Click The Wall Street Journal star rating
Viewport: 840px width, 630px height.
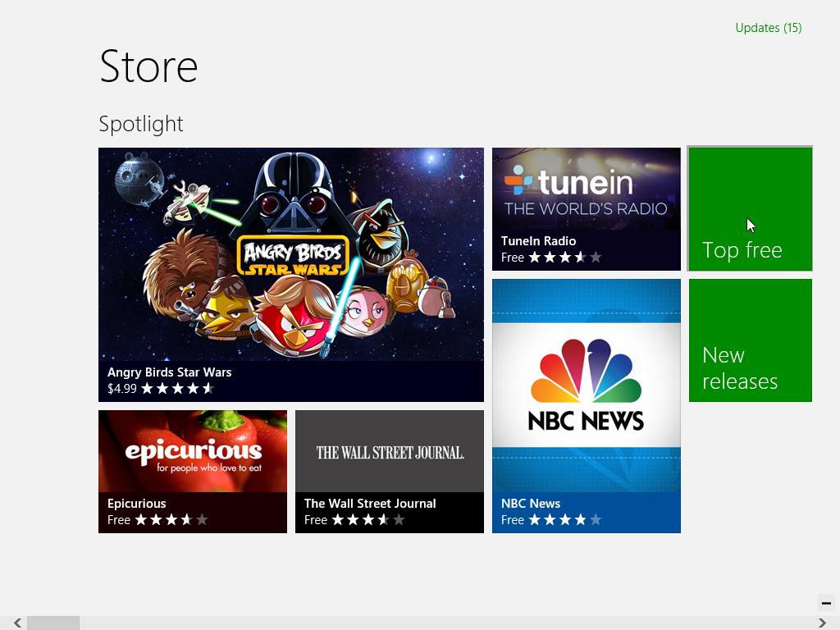[368, 519]
